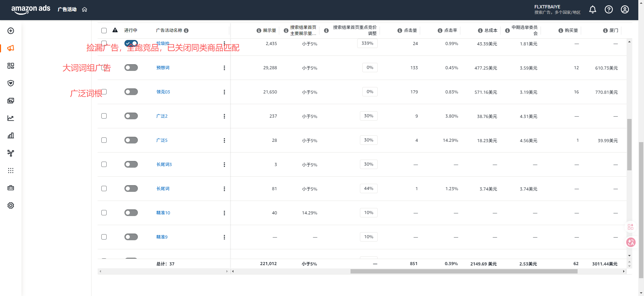Click the notifications bell icon
This screenshot has height=296, width=644.
(x=593, y=9)
